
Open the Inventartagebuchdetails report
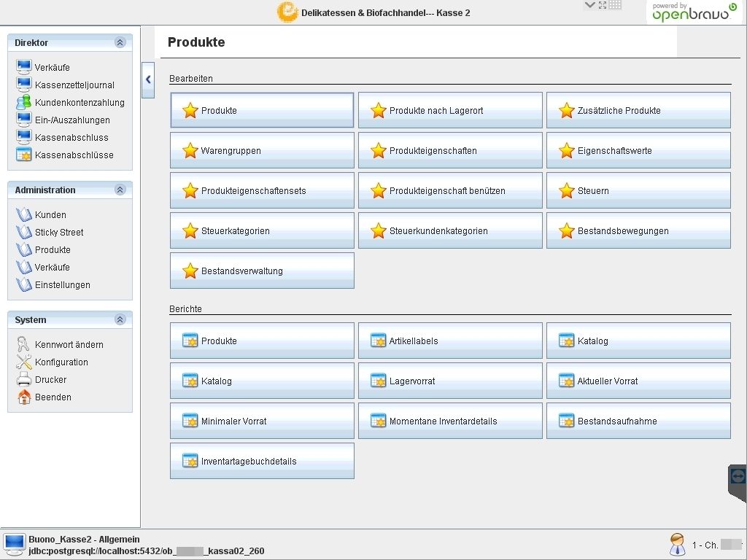click(x=262, y=461)
